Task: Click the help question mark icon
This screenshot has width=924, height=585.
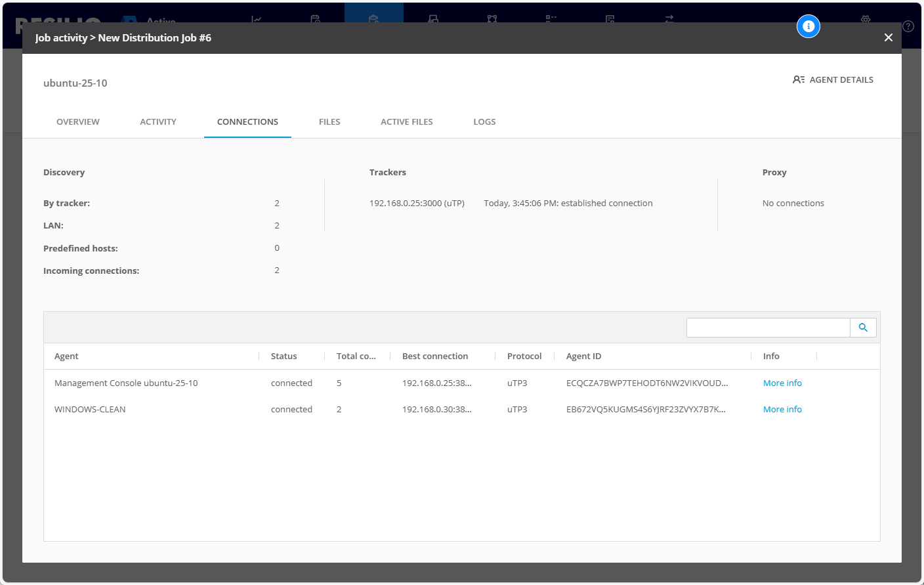Action: pos(908,26)
